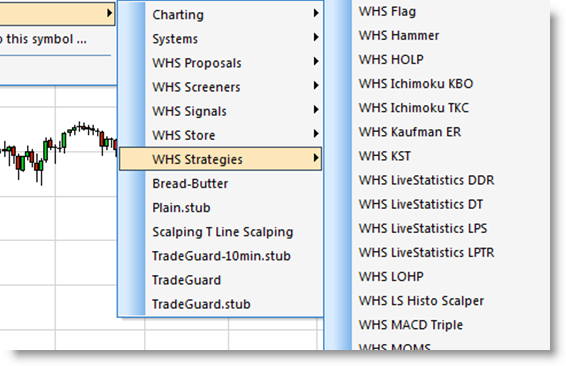Select TradeGuard-10min.stub from the menu
Screen dimensions: 566x366
coord(220,256)
